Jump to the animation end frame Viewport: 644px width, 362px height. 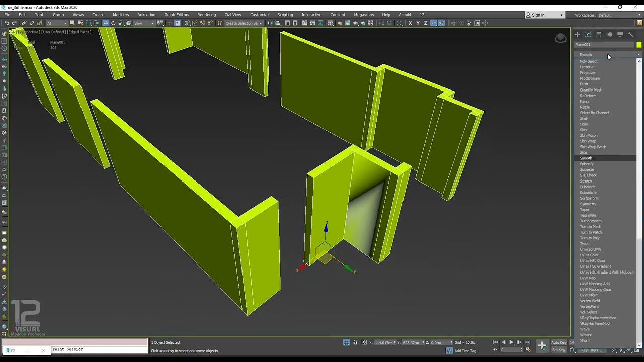(x=528, y=342)
